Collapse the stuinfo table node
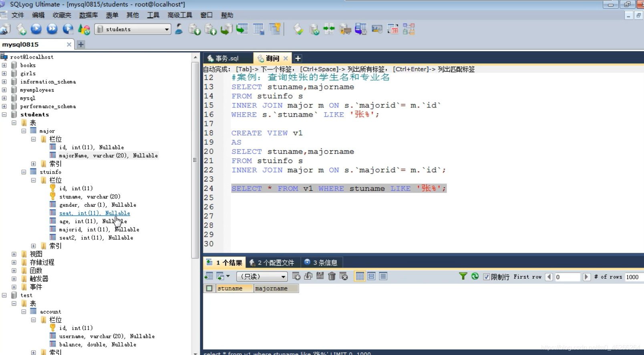Viewport: 644px width, 355px height. point(24,172)
